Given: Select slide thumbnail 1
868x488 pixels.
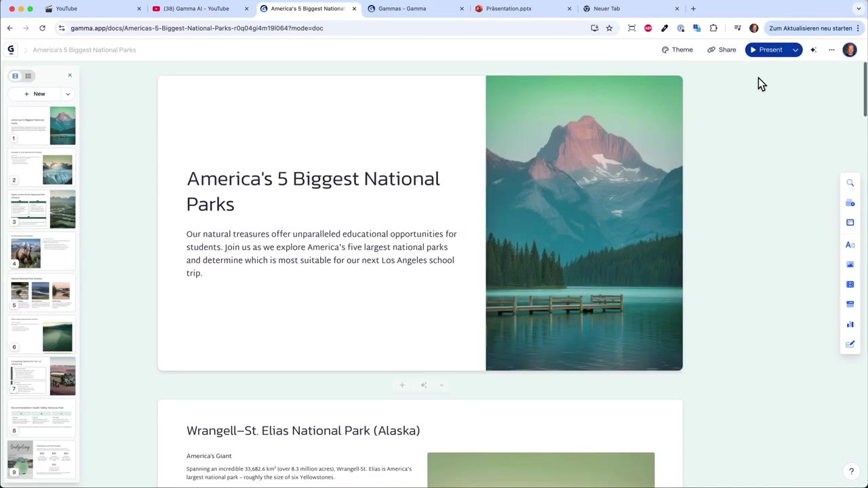Looking at the screenshot, I should coord(43,125).
